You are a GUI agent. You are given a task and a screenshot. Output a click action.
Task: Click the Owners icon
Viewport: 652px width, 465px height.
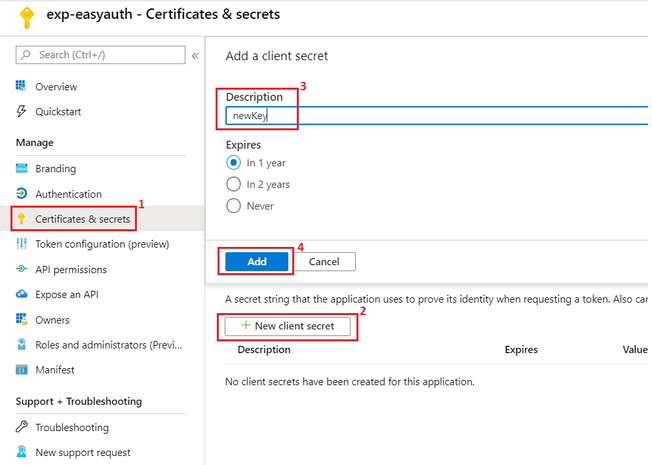21,320
